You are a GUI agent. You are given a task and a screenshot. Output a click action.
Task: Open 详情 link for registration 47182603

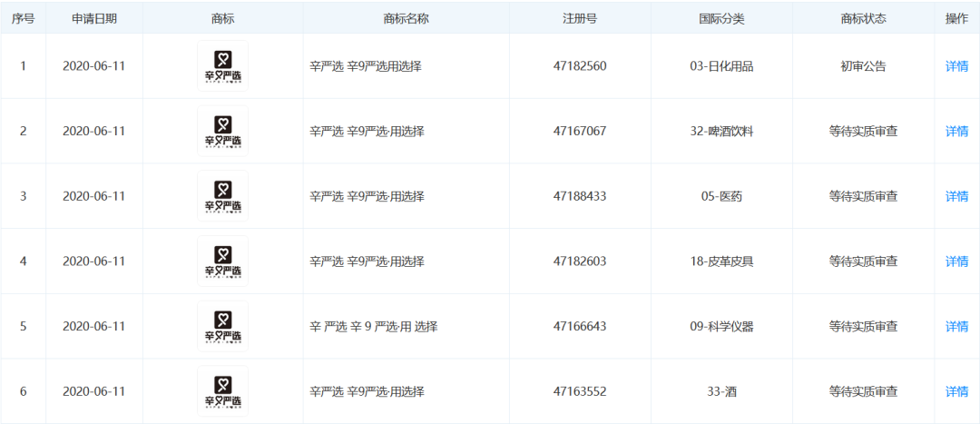pos(956,261)
